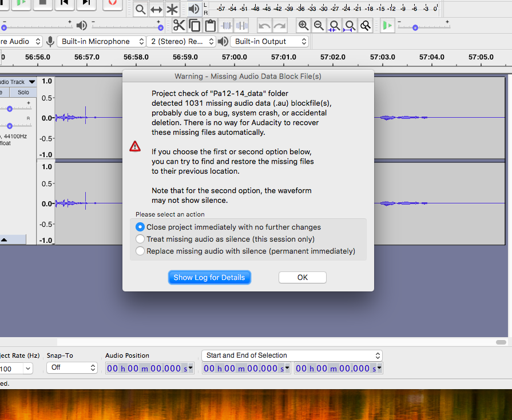Select radio option 'Treat missing audio as silence'

tap(140, 239)
